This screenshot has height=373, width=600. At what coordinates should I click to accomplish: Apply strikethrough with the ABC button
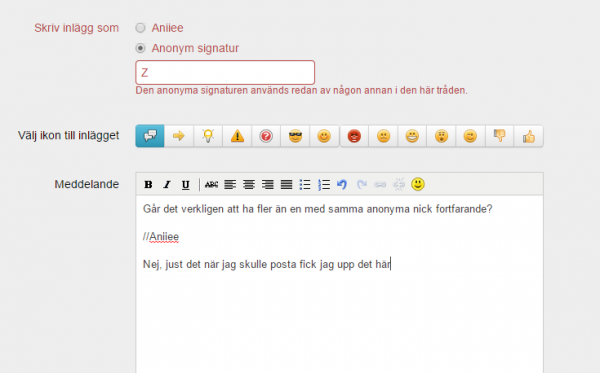coord(211,185)
